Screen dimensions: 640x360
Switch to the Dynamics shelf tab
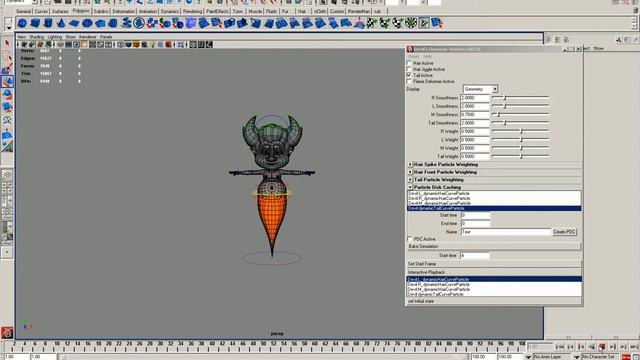click(170, 11)
